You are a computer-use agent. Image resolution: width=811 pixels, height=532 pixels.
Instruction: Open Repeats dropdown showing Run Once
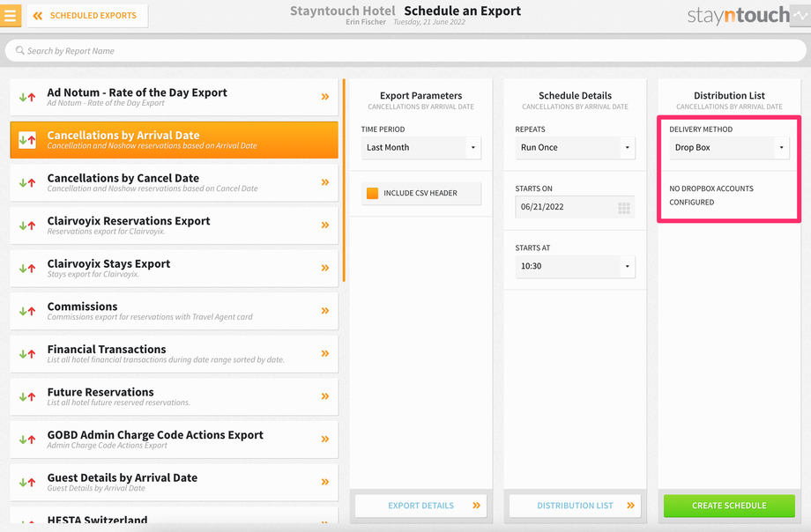[575, 148]
